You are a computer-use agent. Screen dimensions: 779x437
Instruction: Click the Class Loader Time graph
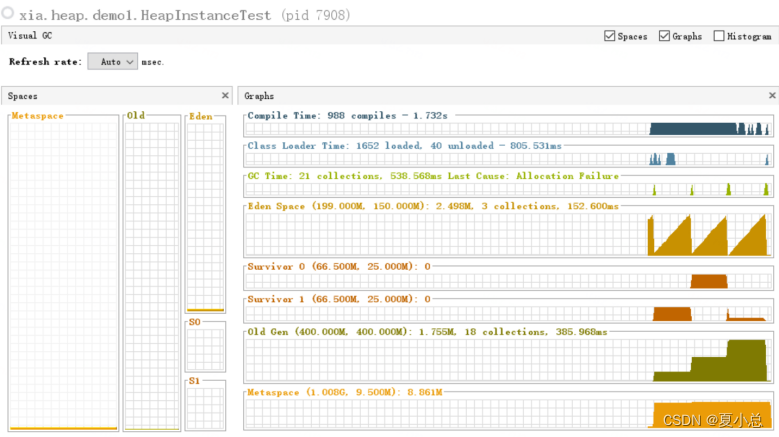(508, 159)
